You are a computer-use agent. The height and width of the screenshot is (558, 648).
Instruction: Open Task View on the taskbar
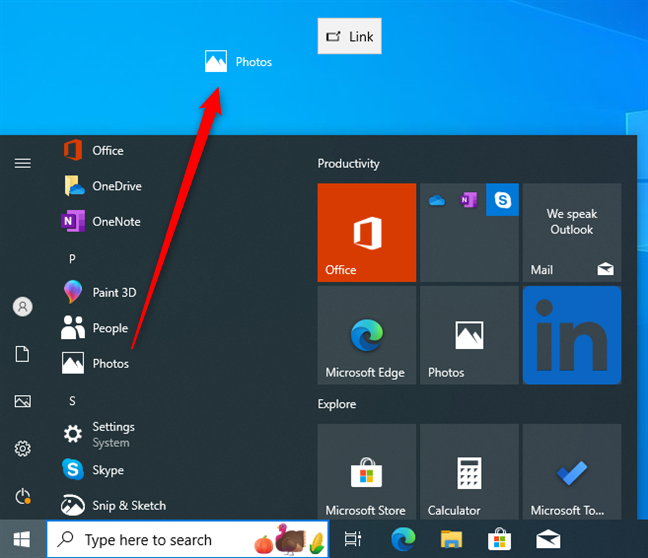353,539
